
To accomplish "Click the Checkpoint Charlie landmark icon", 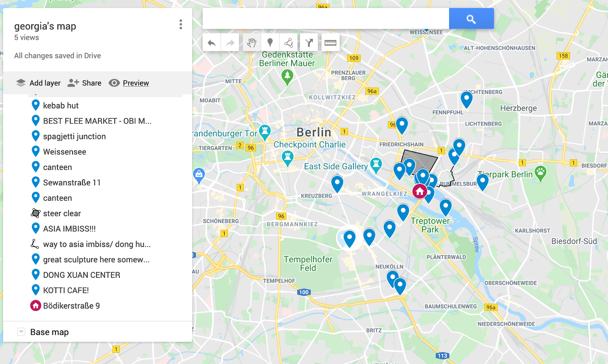I will point(288,158).
